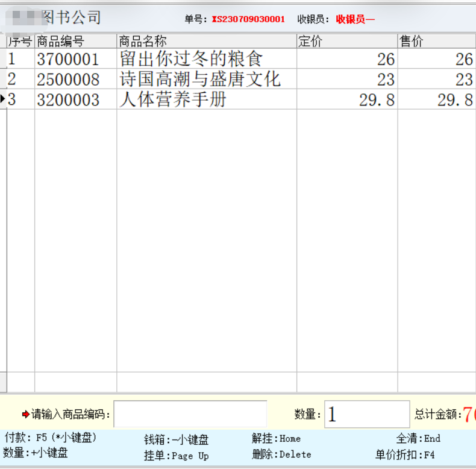Screen dimensions: 476x469
Task: Click the row selector arrow of row 3
Action: coord(3,99)
